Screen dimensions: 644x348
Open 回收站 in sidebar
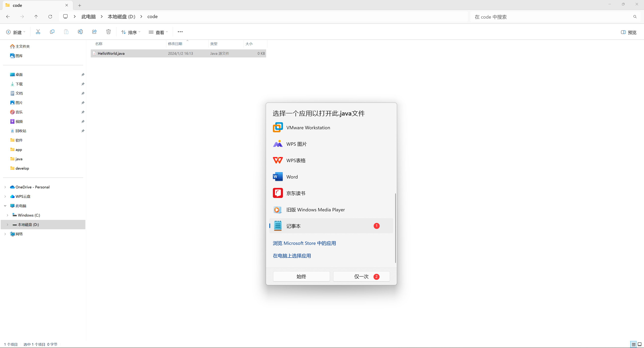point(18,131)
